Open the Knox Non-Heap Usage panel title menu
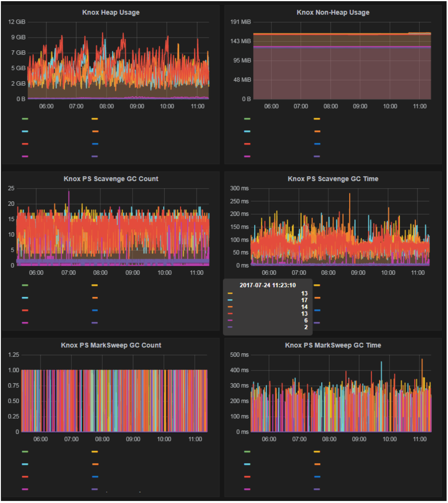The width and height of the screenshot is (448, 503). pyautogui.click(x=333, y=12)
